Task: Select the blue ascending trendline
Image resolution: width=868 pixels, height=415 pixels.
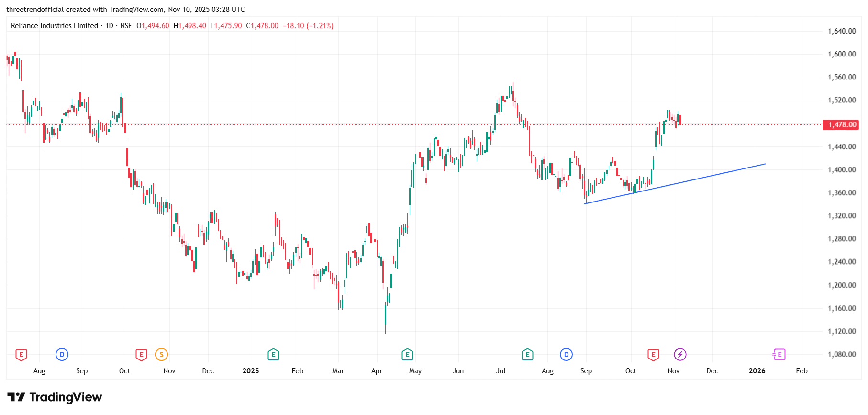Action: pyautogui.click(x=675, y=184)
